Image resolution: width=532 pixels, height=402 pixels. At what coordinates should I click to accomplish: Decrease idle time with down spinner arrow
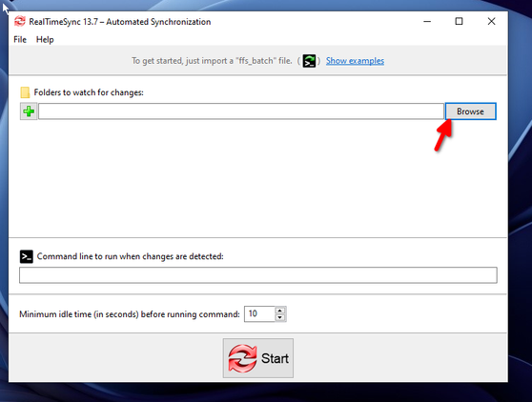click(x=280, y=317)
